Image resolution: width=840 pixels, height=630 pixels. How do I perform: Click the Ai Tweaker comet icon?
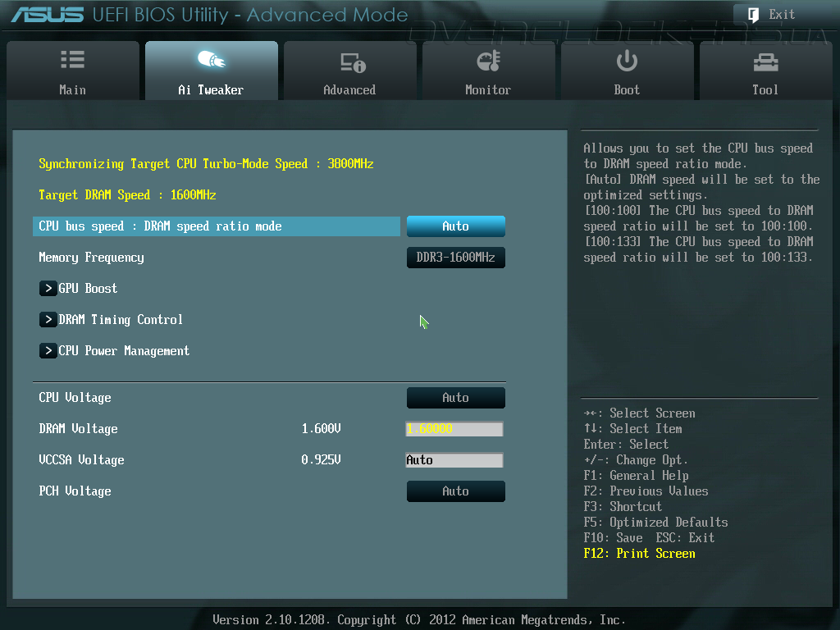(x=211, y=59)
